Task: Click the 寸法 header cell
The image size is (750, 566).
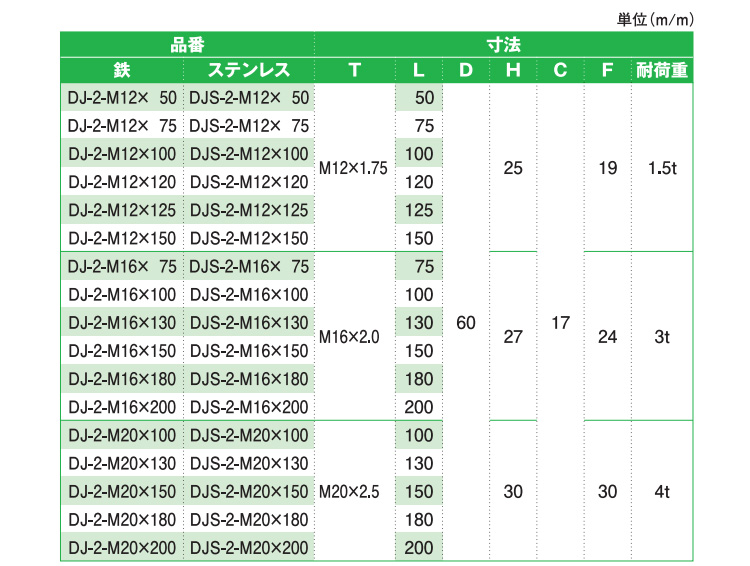Action: (x=502, y=45)
